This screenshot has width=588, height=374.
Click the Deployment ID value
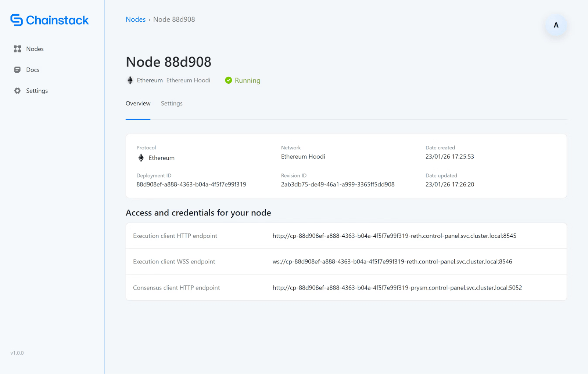point(191,185)
